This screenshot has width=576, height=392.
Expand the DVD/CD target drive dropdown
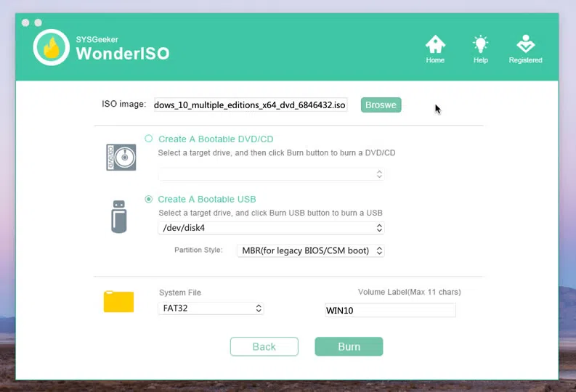(272, 174)
